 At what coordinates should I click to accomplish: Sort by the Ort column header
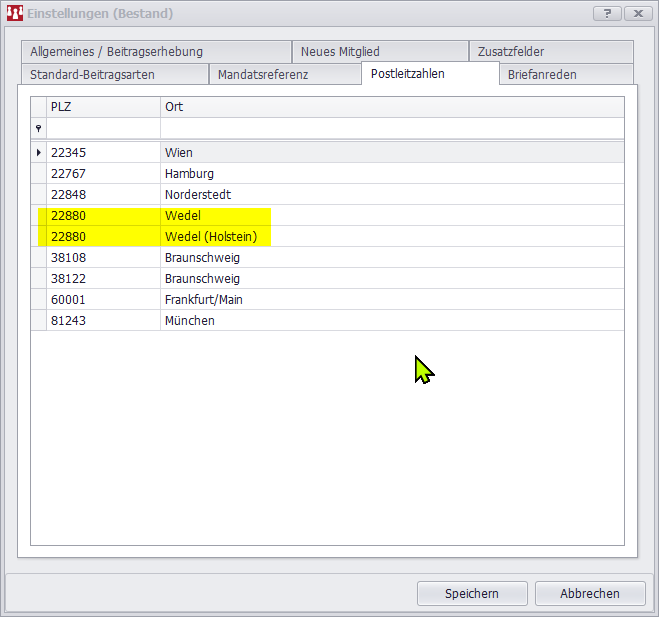point(390,107)
